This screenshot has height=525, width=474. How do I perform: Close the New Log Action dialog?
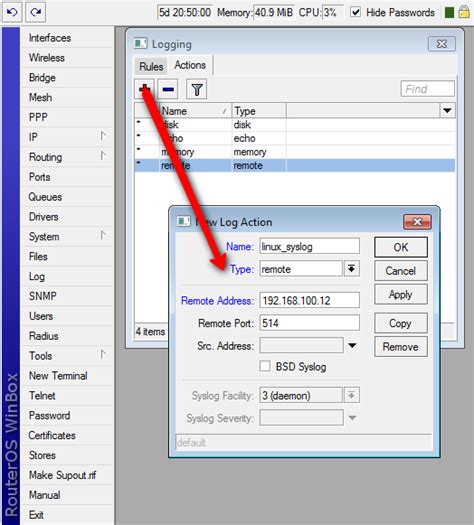tap(417, 222)
